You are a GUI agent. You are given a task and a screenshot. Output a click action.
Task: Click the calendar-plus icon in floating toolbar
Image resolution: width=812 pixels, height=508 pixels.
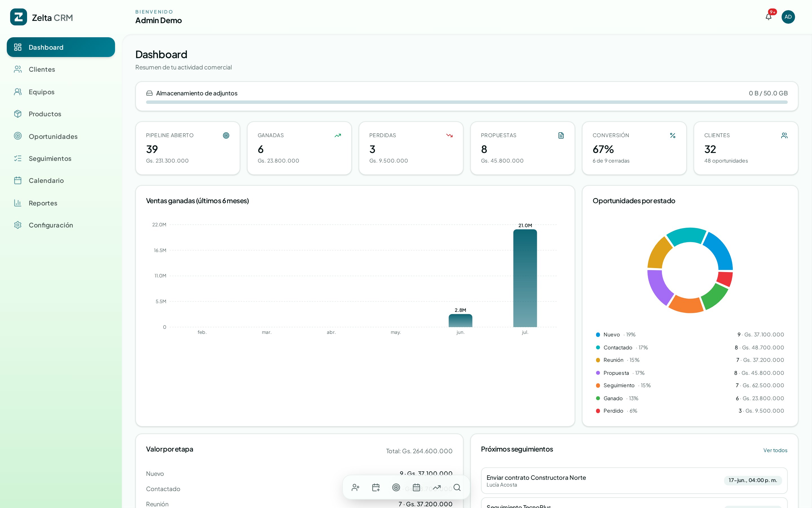(376, 487)
